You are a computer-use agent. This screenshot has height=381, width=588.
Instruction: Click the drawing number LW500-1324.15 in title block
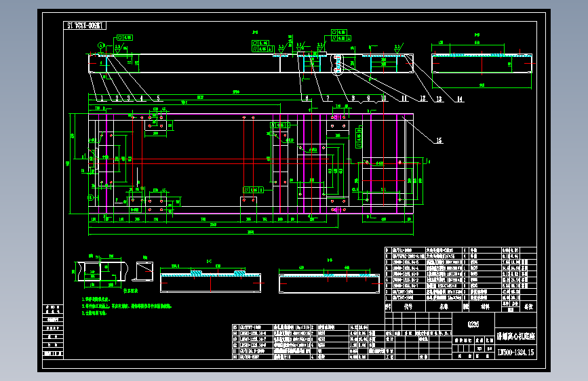tap(515, 352)
